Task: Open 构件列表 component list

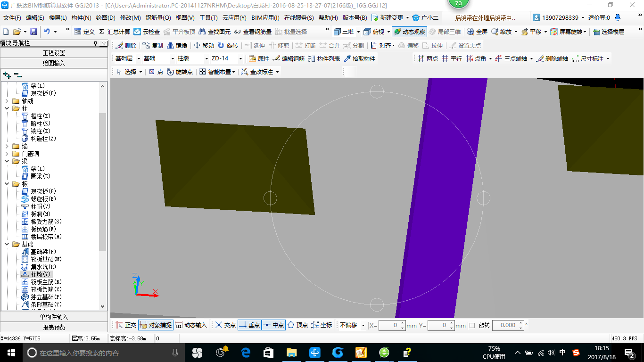Action: 324,59
